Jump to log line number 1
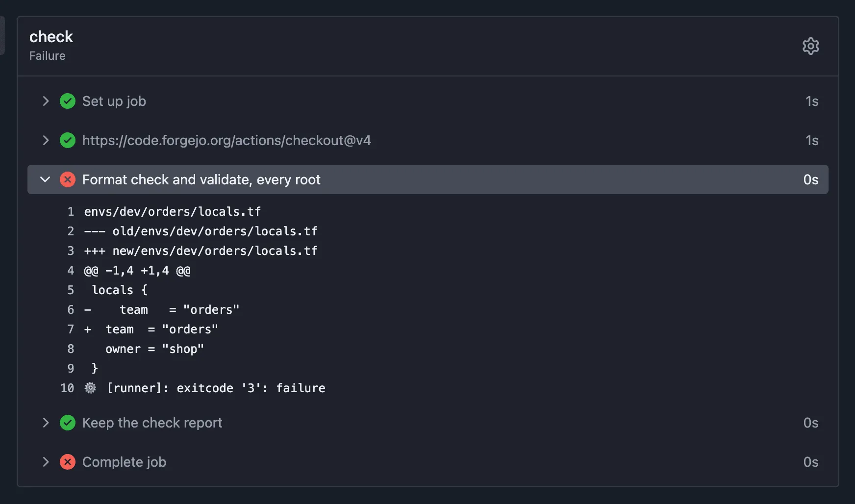 click(x=71, y=211)
